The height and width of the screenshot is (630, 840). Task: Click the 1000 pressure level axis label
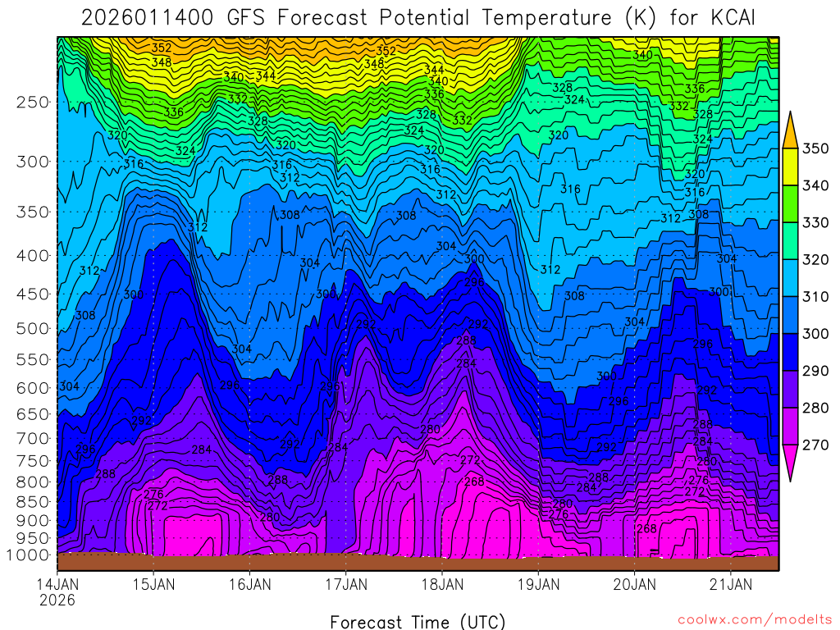(x=29, y=555)
